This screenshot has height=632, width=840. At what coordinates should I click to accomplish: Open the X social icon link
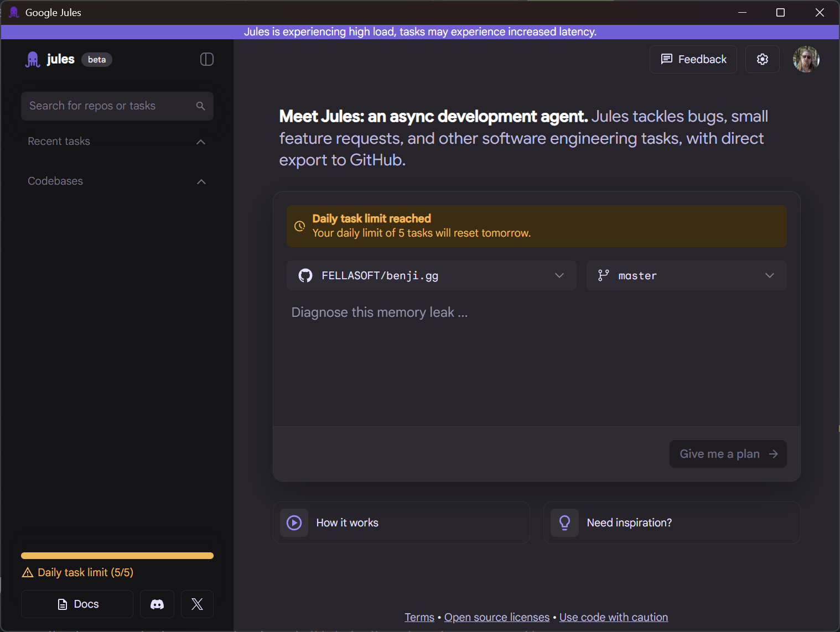(197, 604)
